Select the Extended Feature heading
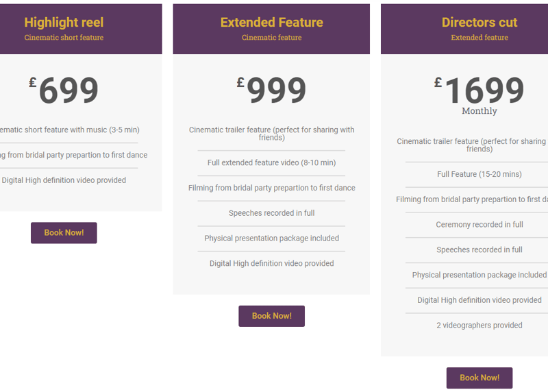 coord(271,23)
